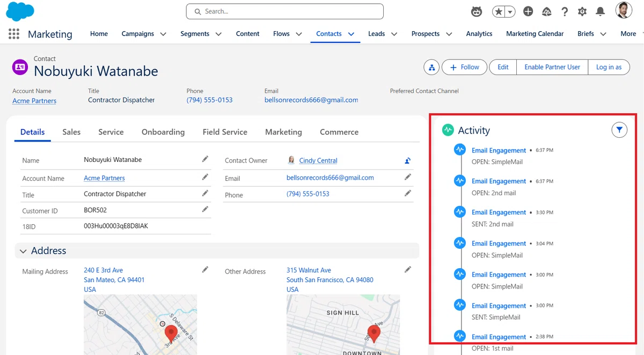Screen dimensions: 644x355
Task: Expand the Prospects nav dropdown
Action: click(449, 34)
